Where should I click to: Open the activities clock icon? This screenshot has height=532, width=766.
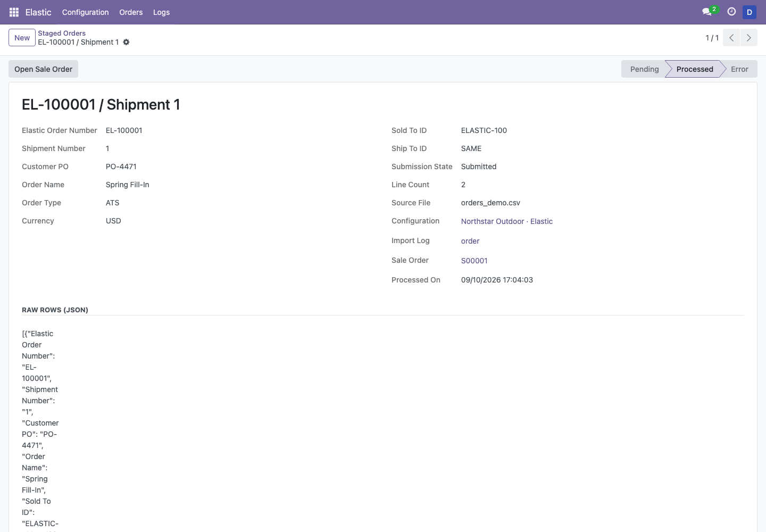pos(731,12)
